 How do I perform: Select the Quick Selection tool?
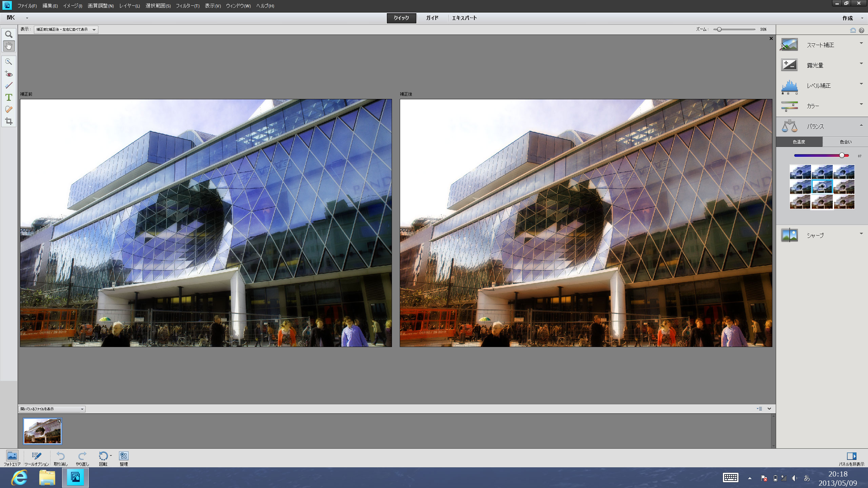point(9,62)
